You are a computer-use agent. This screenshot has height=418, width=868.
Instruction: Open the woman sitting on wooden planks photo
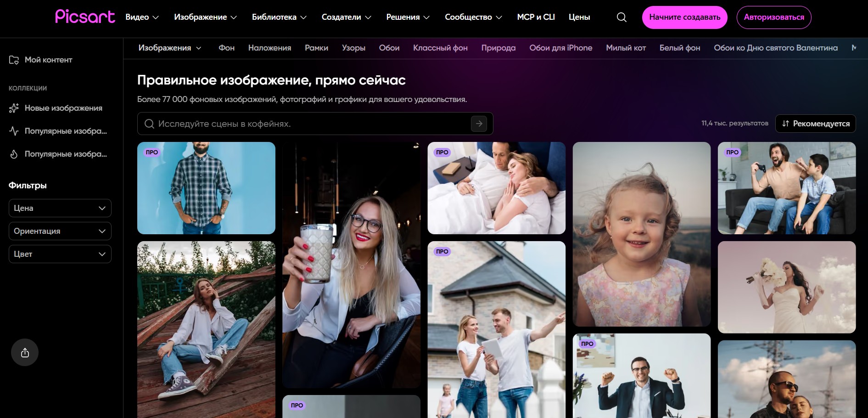click(x=206, y=329)
